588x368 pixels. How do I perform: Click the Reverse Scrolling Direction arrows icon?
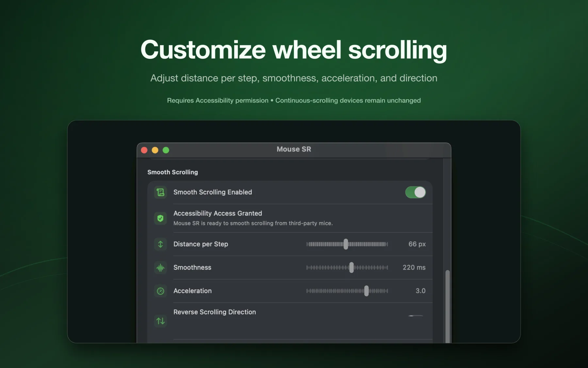(x=160, y=321)
